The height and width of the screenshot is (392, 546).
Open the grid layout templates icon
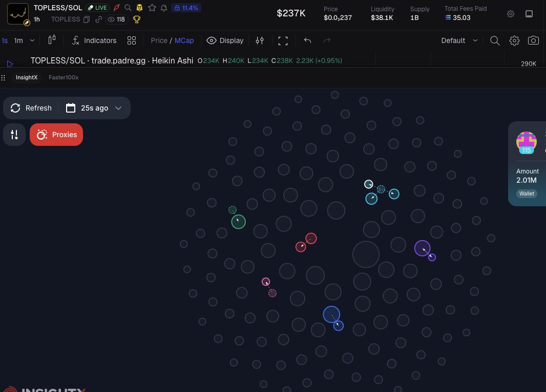[x=132, y=41]
